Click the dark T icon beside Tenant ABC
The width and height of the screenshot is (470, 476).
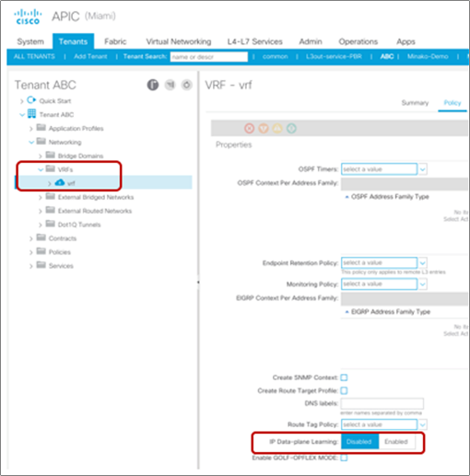[x=153, y=85]
